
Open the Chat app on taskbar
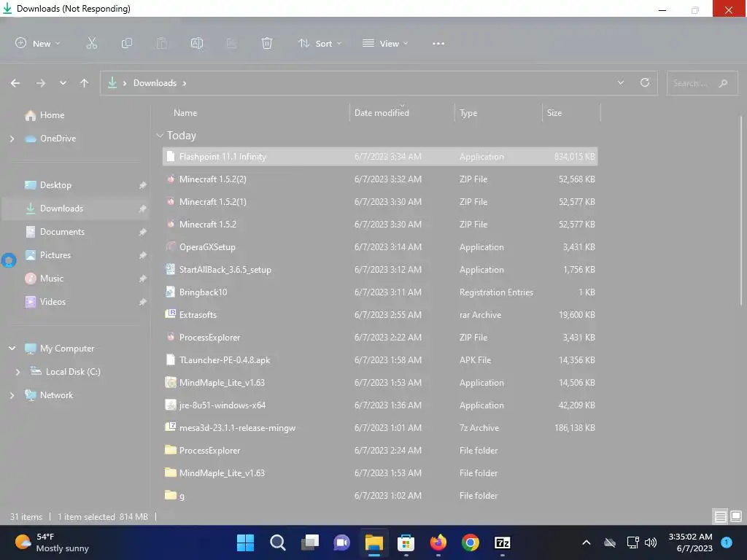341,542
